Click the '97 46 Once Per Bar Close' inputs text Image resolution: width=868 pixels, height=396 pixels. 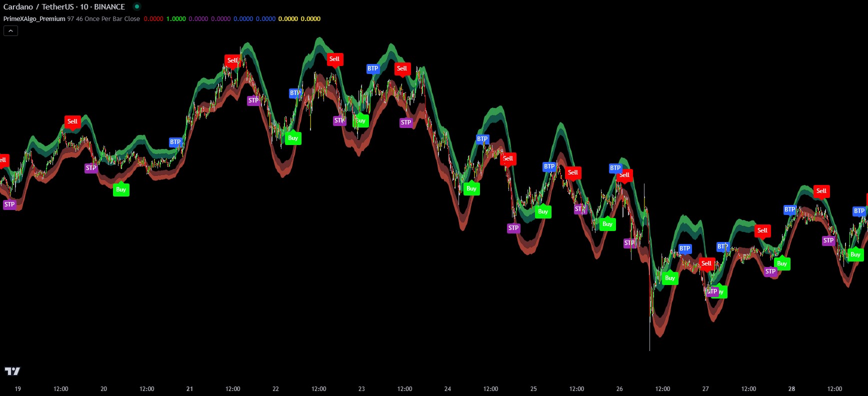[x=103, y=18]
